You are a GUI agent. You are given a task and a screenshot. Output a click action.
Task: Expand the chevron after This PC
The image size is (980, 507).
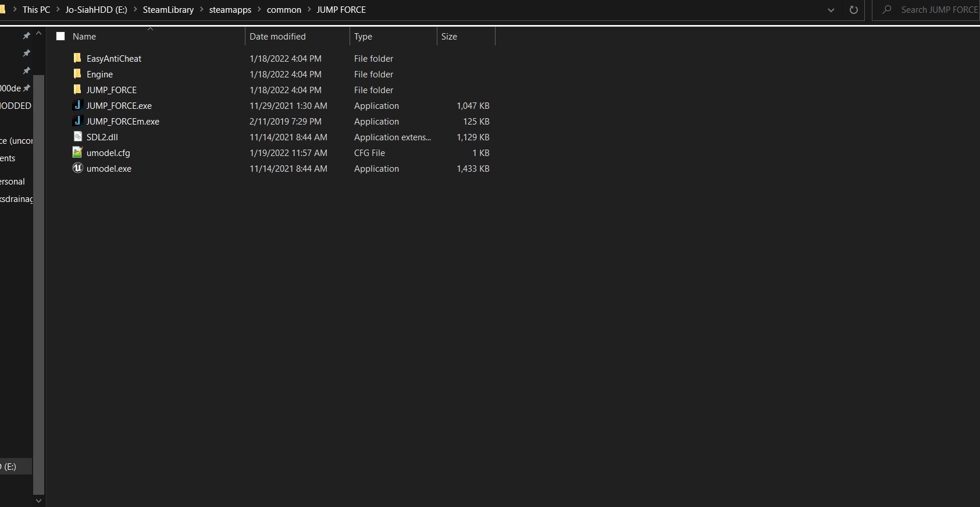pyautogui.click(x=58, y=10)
